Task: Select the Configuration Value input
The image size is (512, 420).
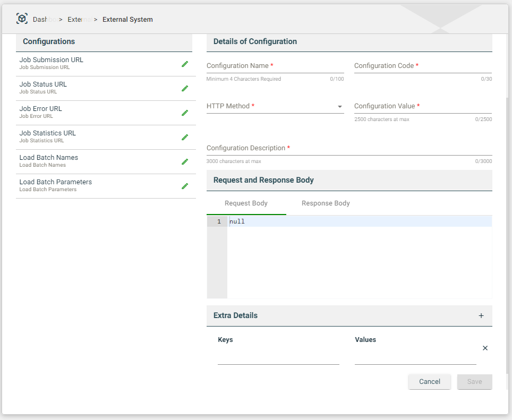Action: 423,107
